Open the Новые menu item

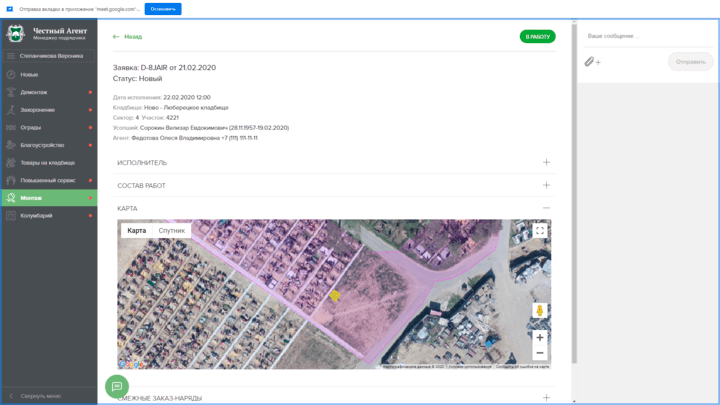pos(49,74)
